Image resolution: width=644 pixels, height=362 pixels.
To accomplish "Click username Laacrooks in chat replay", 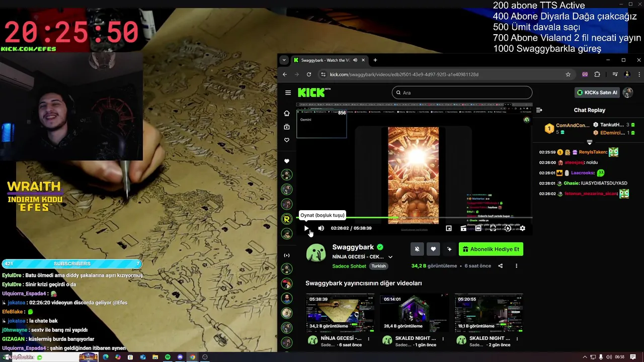I will pos(582,173).
